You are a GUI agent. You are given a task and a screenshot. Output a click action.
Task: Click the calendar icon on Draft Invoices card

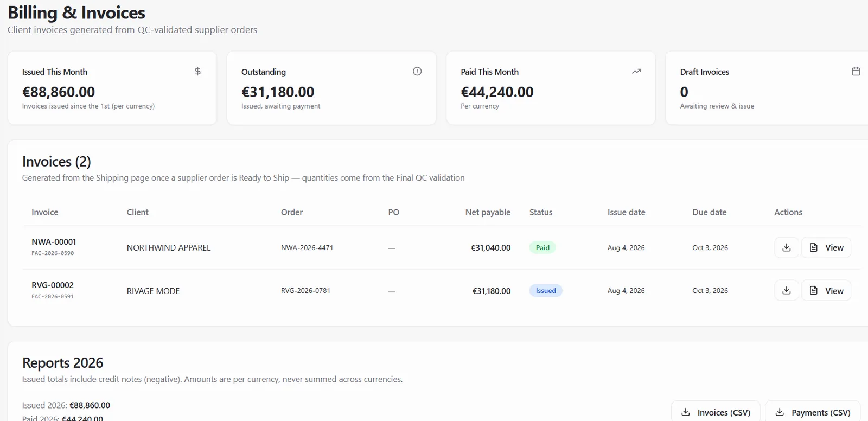click(856, 71)
